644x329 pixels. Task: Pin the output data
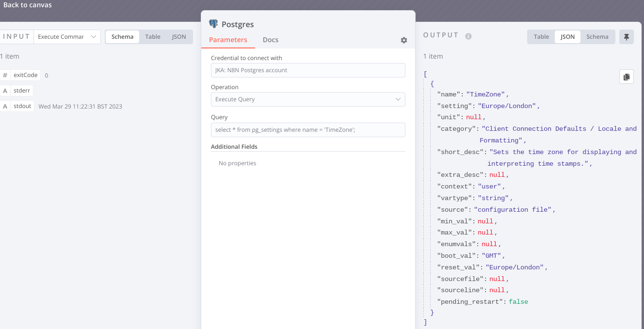(x=627, y=37)
